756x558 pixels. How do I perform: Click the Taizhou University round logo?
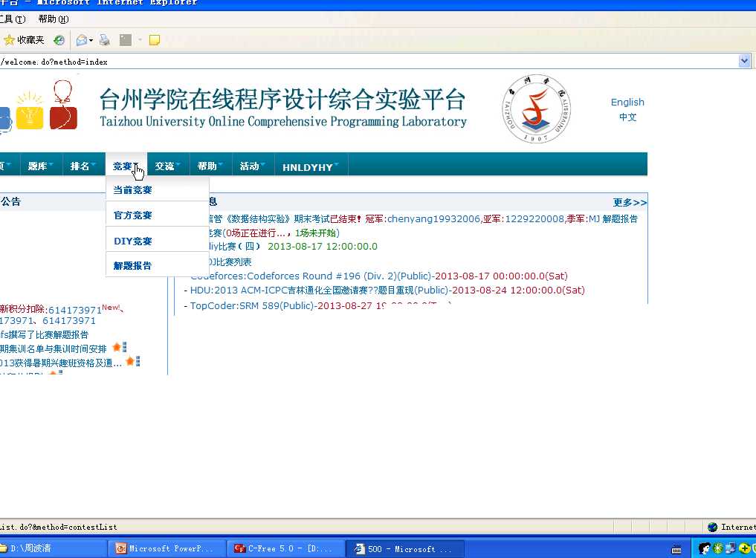click(536, 109)
